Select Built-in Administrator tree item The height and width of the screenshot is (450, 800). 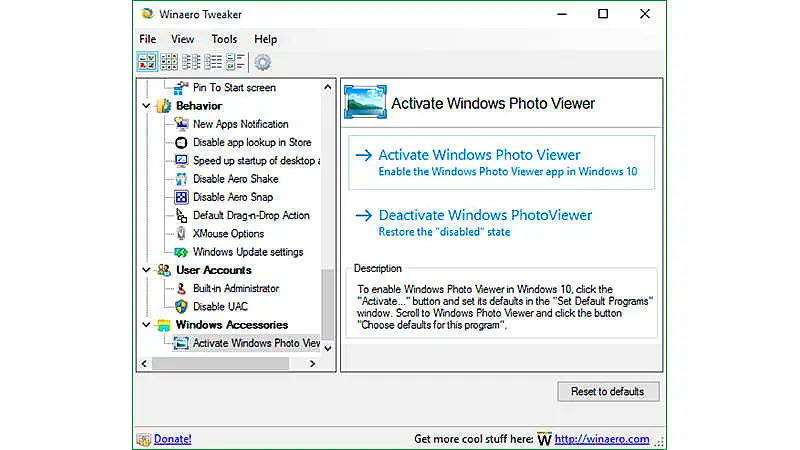[x=236, y=288]
